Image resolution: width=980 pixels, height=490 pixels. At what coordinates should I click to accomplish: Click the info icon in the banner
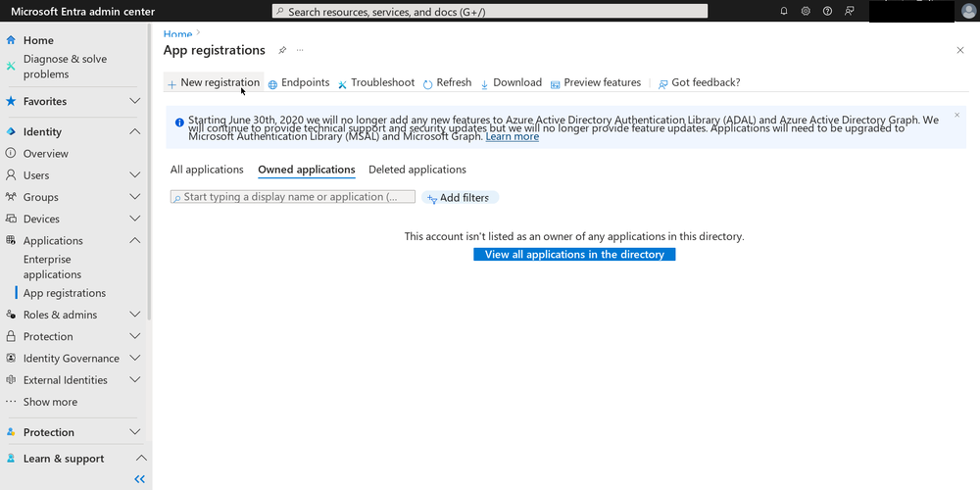pos(179,122)
